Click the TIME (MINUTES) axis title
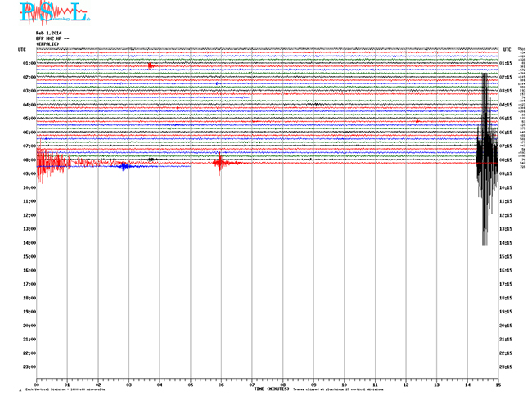 click(270, 389)
